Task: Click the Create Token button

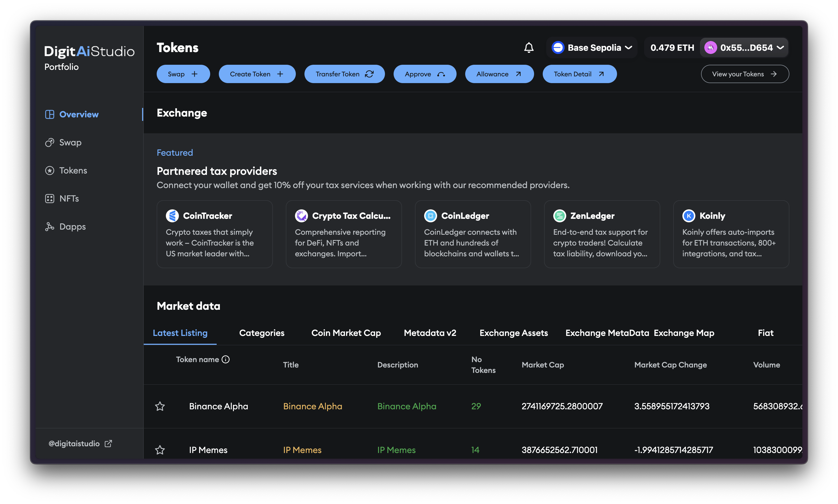Action: [x=257, y=74]
